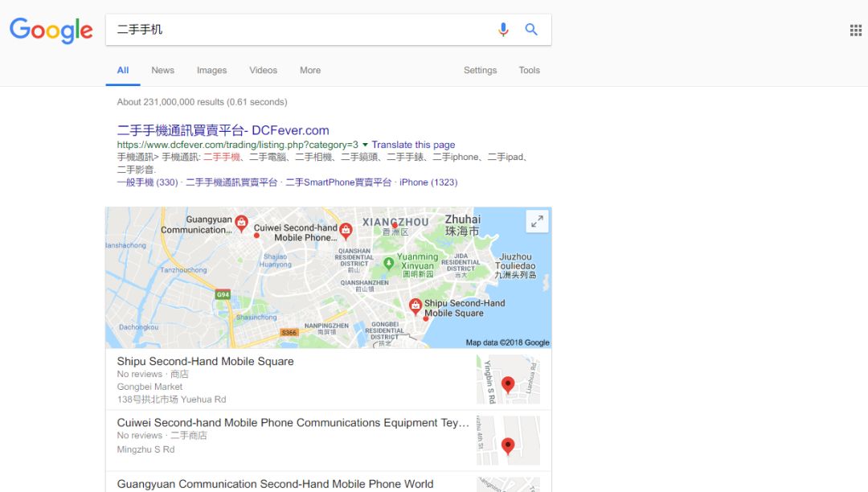Open the DCFever.com result title link
The height and width of the screenshot is (492, 868).
pyautogui.click(x=223, y=130)
